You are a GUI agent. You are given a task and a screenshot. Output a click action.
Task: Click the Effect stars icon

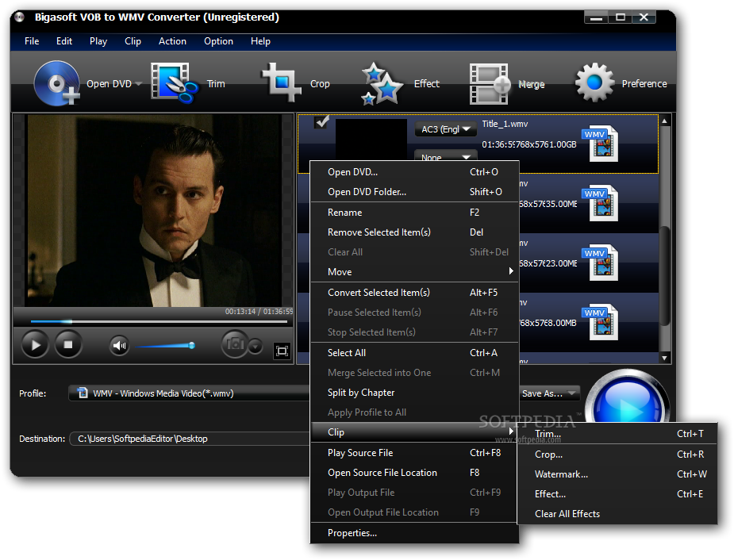click(382, 84)
